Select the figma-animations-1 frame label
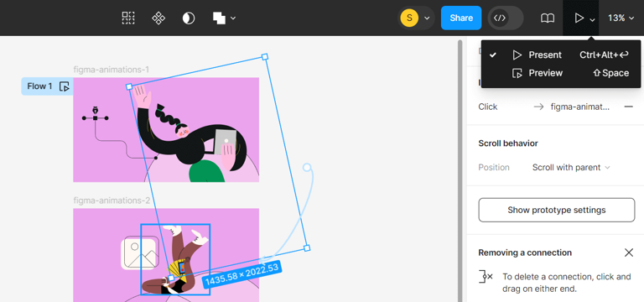The width and height of the screenshot is (644, 302). [x=112, y=70]
